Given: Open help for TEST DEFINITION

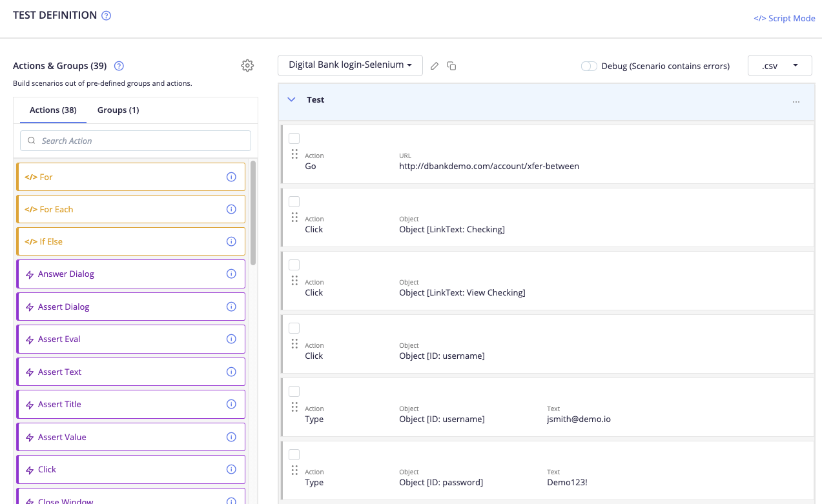Looking at the screenshot, I should pyautogui.click(x=106, y=15).
